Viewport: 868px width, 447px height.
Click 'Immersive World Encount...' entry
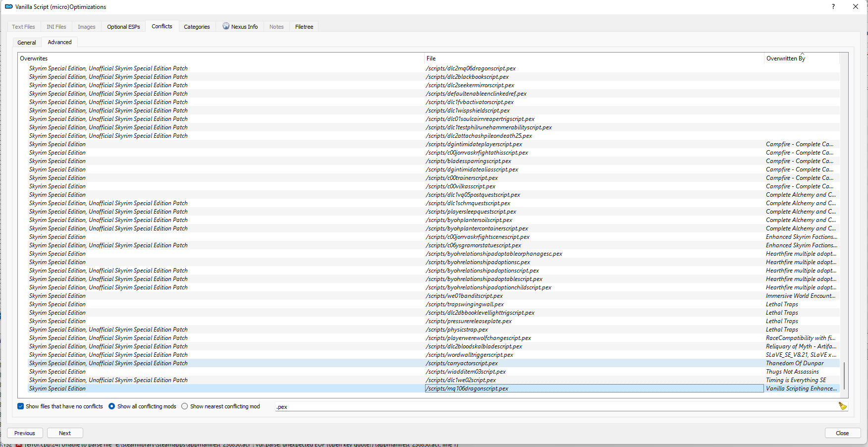point(801,296)
